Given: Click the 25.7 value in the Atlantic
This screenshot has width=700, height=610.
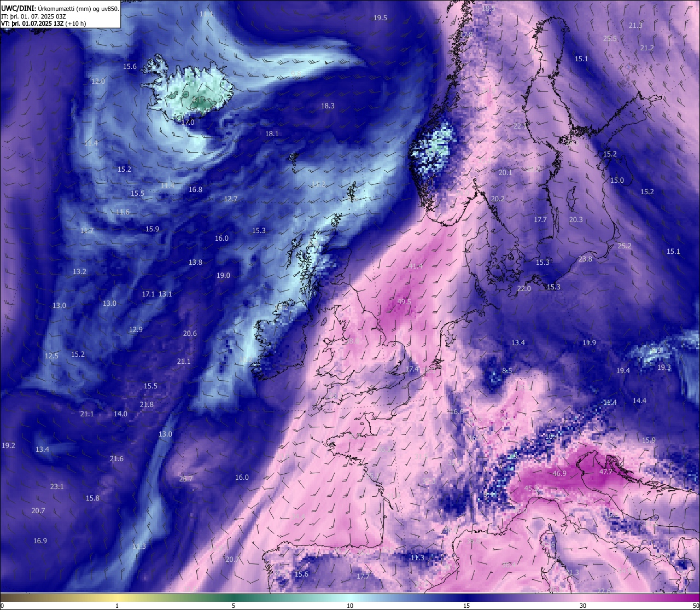Looking at the screenshot, I should click(186, 479).
